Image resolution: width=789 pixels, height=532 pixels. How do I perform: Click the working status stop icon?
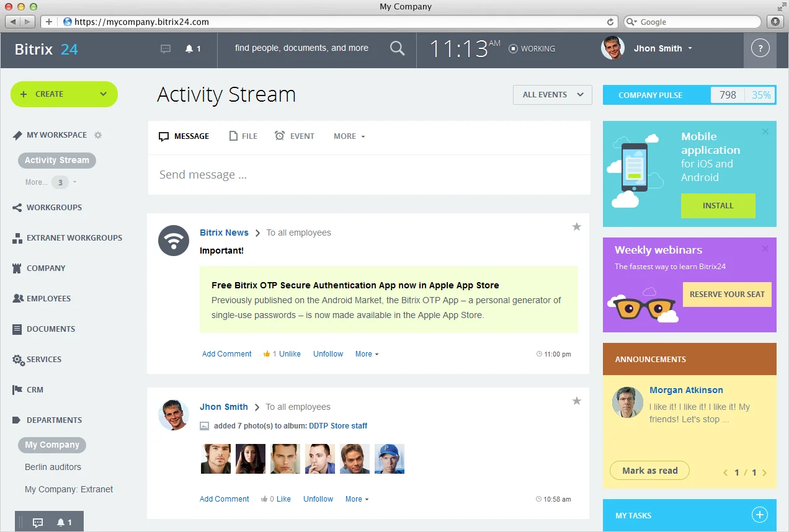pyautogui.click(x=513, y=48)
